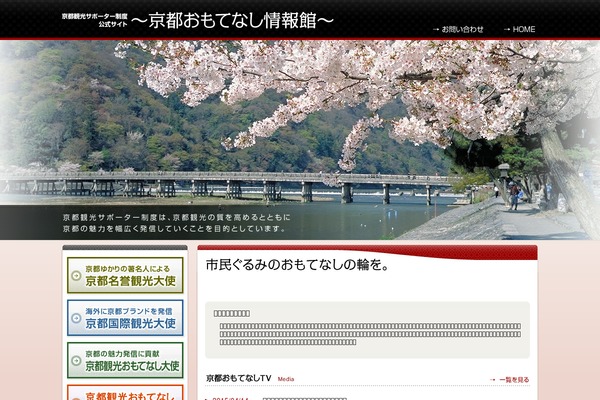Open the お問い合わせ contact link

462,29
